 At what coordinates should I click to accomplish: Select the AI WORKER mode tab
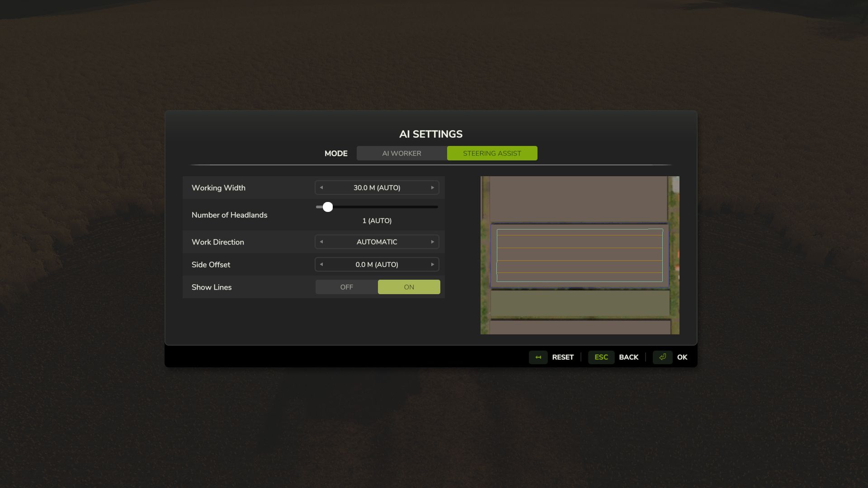(x=401, y=153)
